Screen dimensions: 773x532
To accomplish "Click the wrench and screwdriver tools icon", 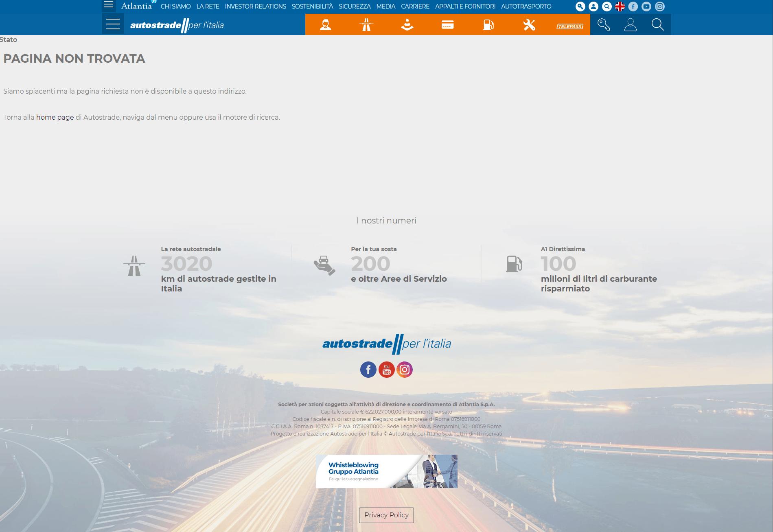I will [529, 25].
